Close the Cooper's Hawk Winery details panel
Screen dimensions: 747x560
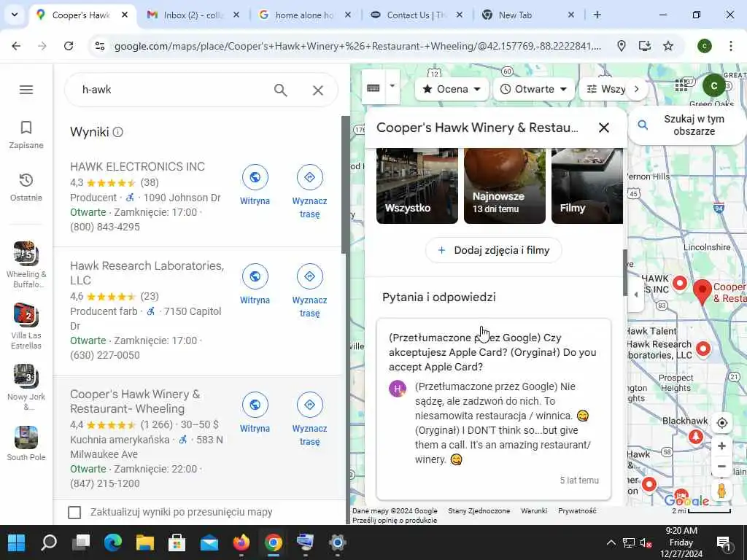603,128
